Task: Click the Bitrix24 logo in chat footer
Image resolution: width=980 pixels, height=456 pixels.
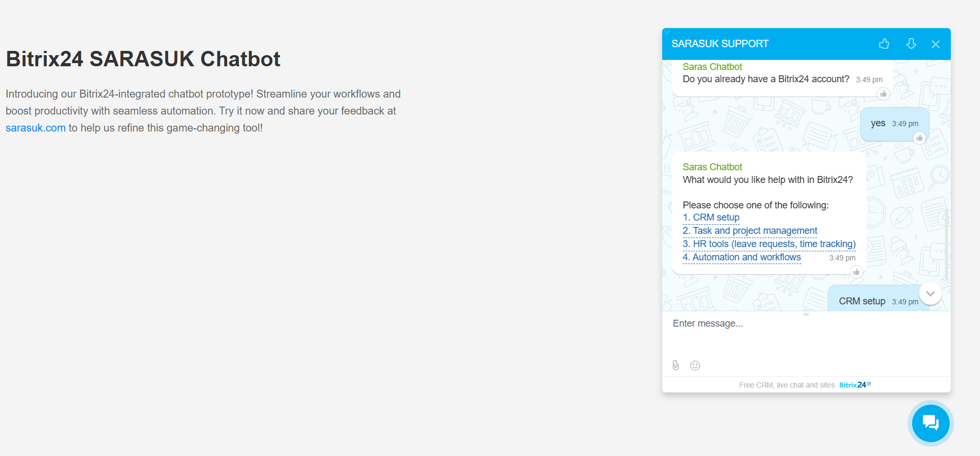Action: (855, 385)
